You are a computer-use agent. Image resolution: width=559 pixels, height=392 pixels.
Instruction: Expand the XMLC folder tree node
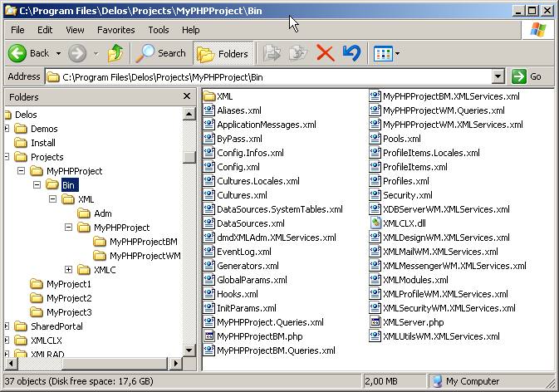tap(69, 269)
